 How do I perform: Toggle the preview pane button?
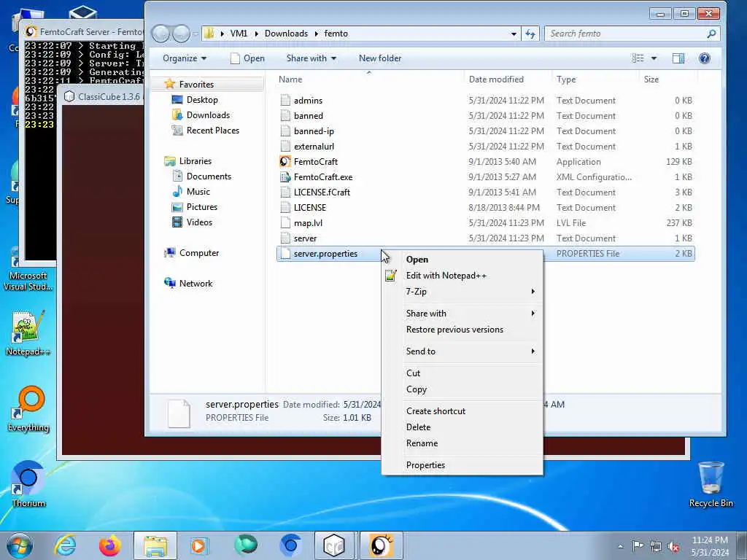678,58
